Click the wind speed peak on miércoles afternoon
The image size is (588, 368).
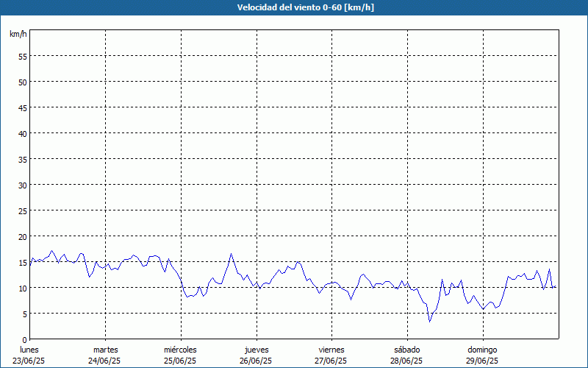(232, 254)
